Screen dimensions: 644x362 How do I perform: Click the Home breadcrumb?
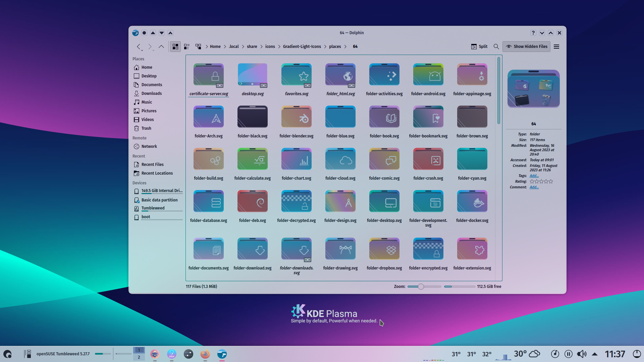click(215, 47)
